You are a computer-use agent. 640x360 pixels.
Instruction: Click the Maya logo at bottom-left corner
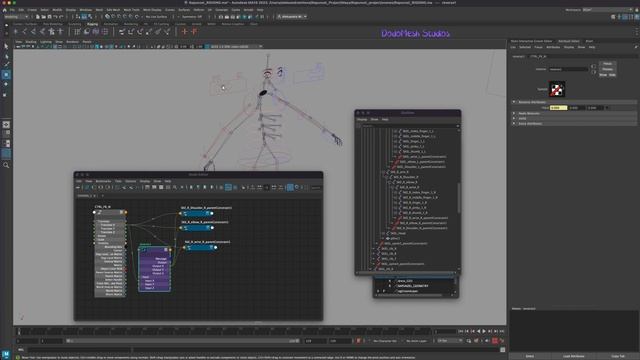(x=6, y=353)
